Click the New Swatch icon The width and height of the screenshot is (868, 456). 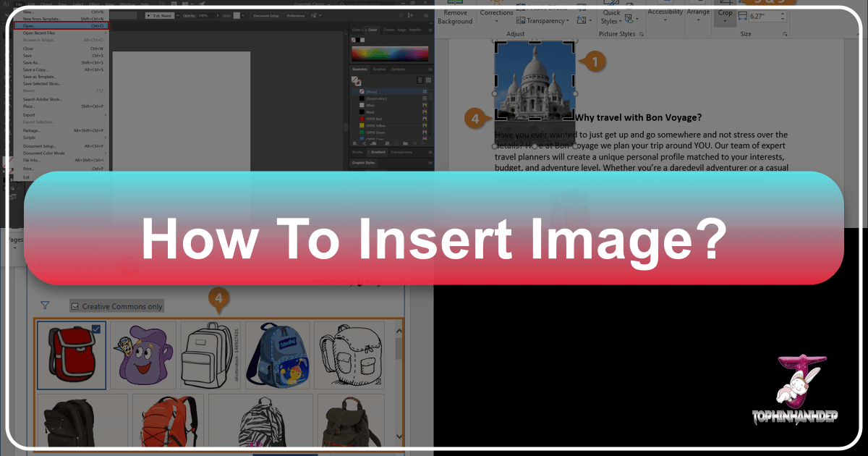(x=414, y=142)
